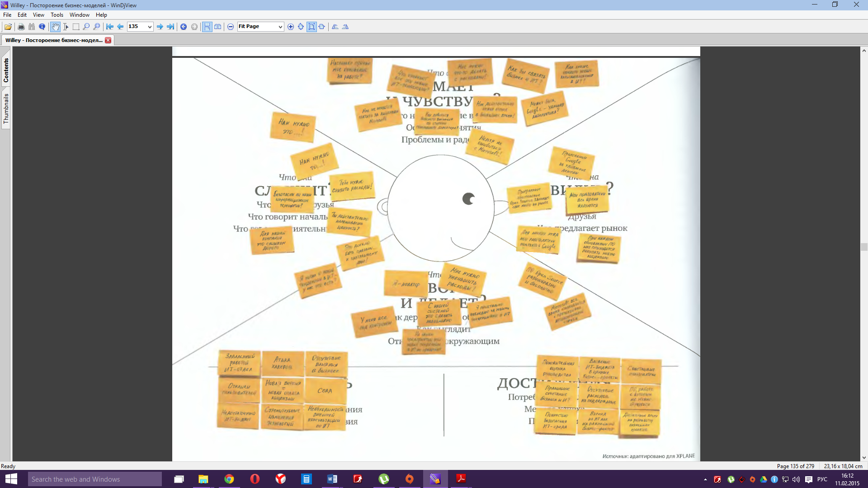Open the Window menu
Viewport: 868px width, 488px height.
pyautogui.click(x=80, y=15)
